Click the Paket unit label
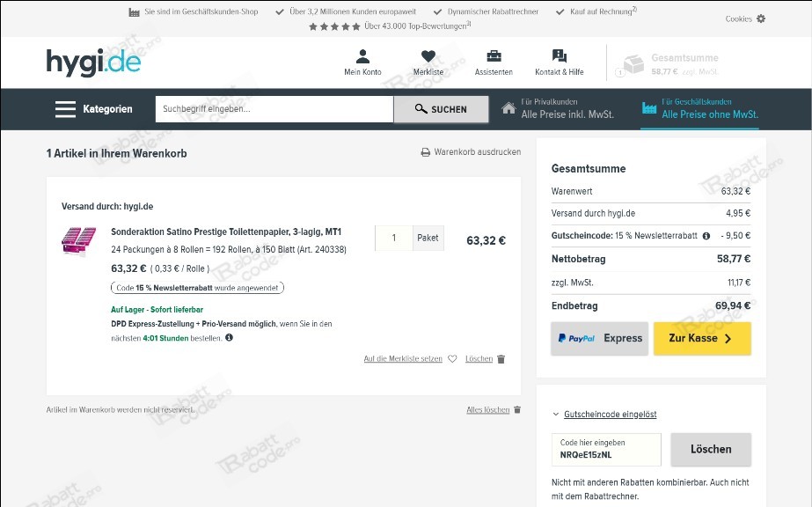This screenshot has width=812, height=507. 428,238
